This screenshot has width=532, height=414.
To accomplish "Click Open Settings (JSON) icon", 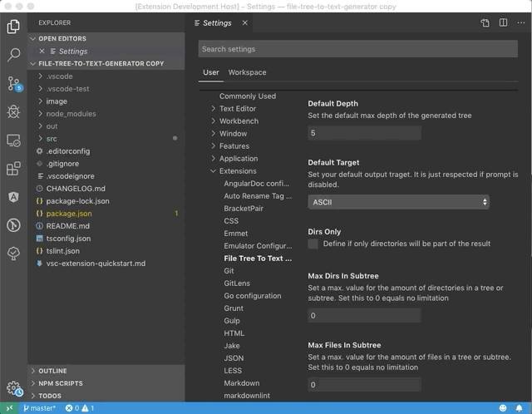I will [485, 22].
